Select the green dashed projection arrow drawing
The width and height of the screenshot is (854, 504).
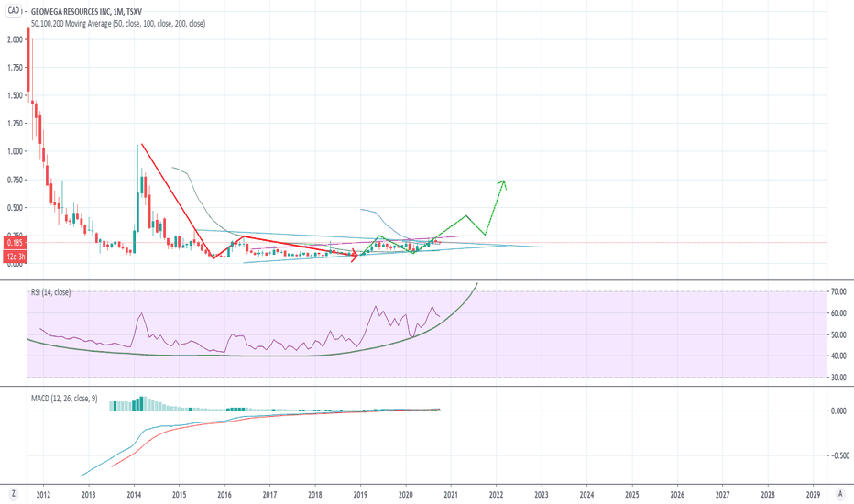[x=495, y=207]
